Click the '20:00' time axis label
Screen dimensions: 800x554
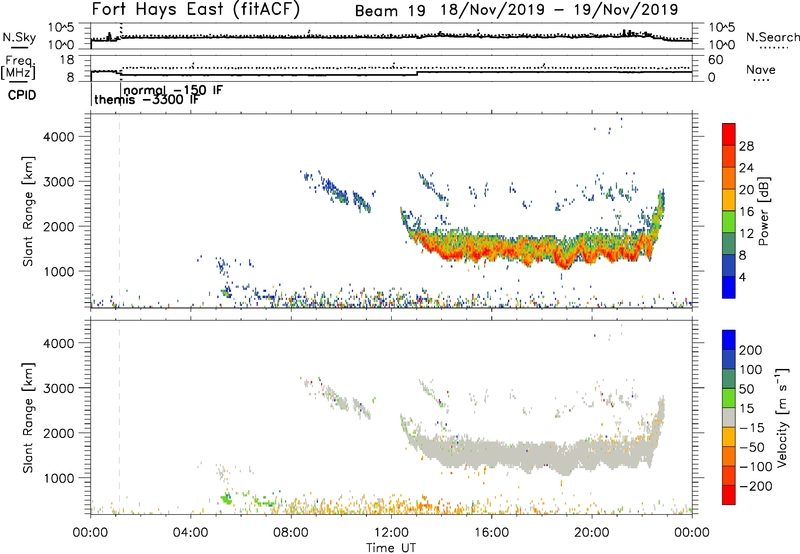point(591,533)
